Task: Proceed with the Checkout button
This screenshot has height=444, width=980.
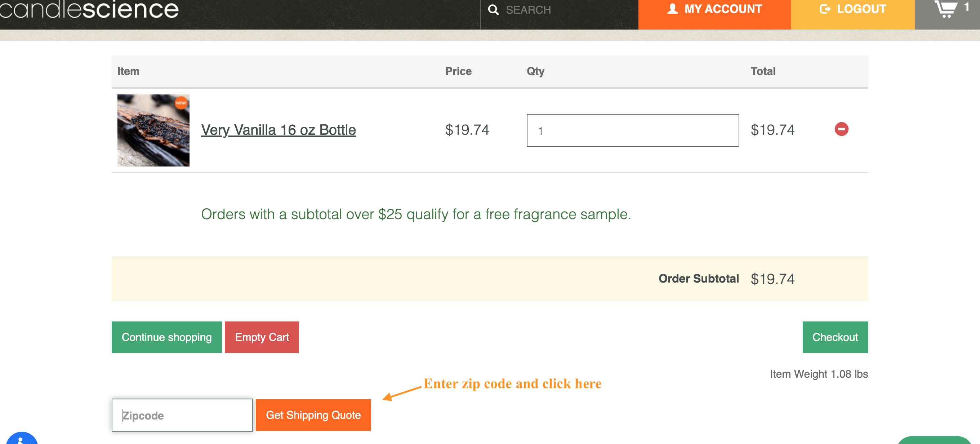Action: (835, 337)
